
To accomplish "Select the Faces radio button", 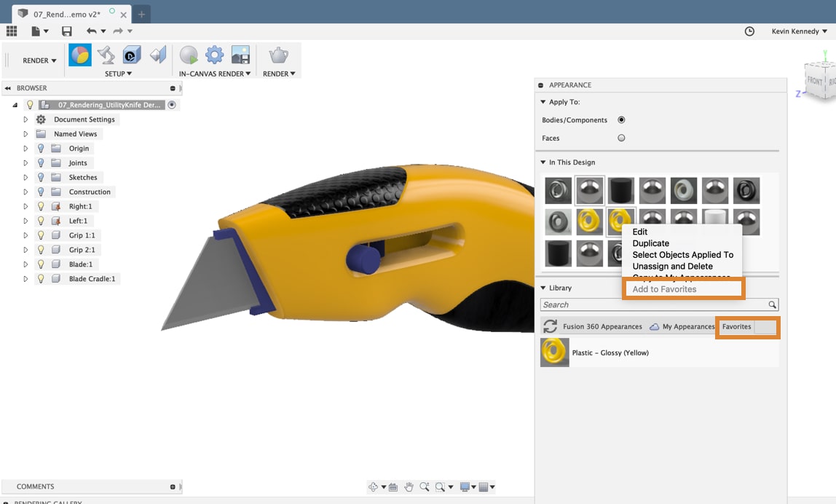I will click(621, 138).
